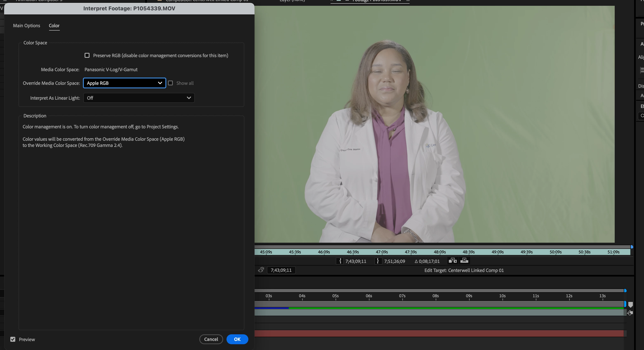The image size is (644, 350).
Task: Uncheck the Preview checkbox
Action: (13, 339)
